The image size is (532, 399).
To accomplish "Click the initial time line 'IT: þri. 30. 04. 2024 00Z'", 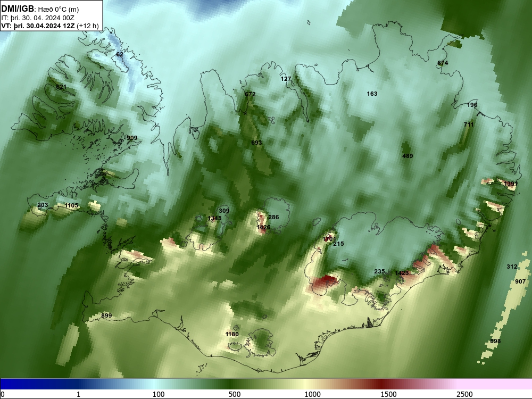I will [x=38, y=18].
